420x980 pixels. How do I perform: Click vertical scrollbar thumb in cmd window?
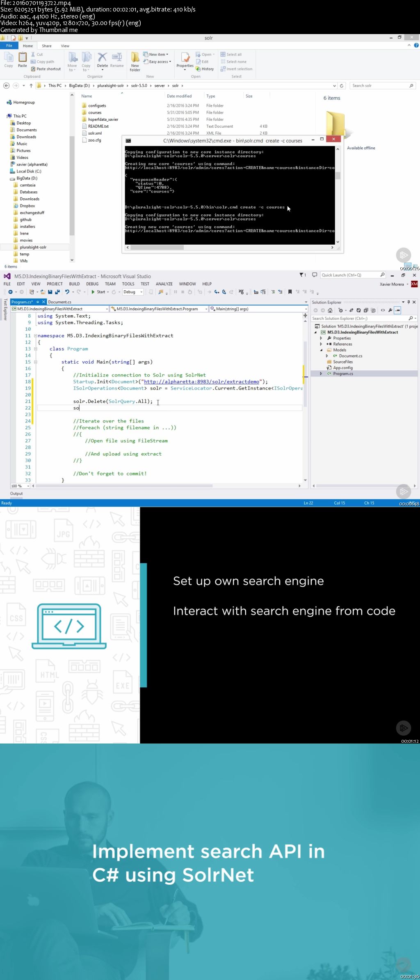338,176
